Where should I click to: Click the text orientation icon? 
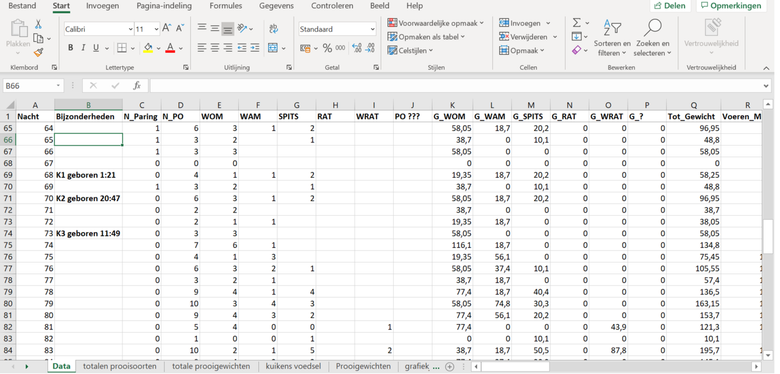click(243, 28)
